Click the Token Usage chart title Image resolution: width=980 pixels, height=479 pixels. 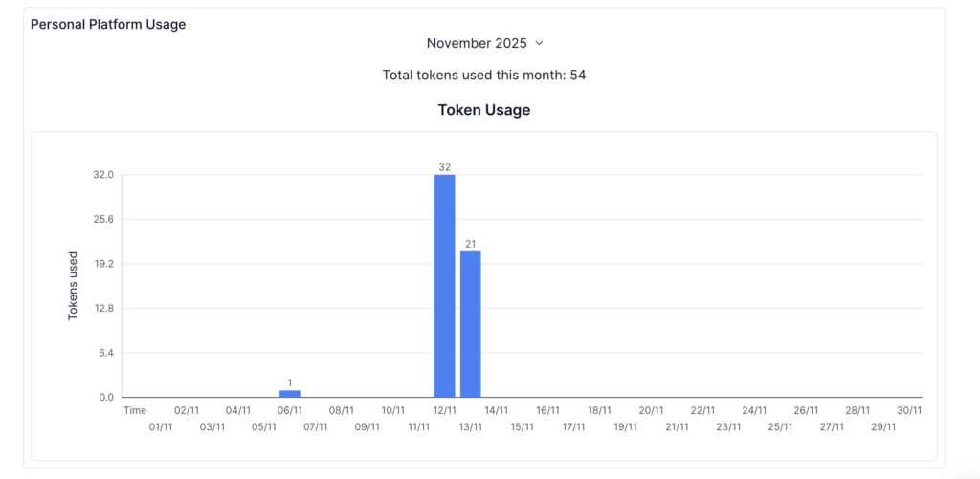click(484, 110)
